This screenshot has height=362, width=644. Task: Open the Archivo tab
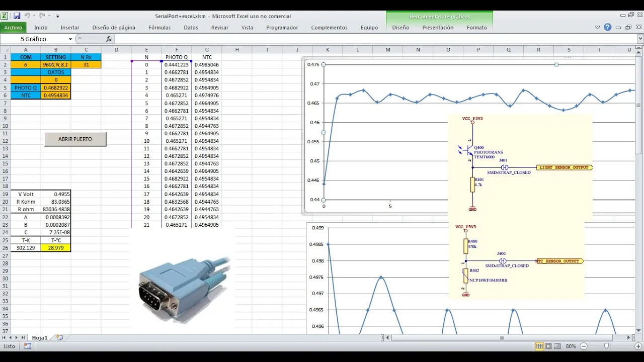pyautogui.click(x=13, y=28)
